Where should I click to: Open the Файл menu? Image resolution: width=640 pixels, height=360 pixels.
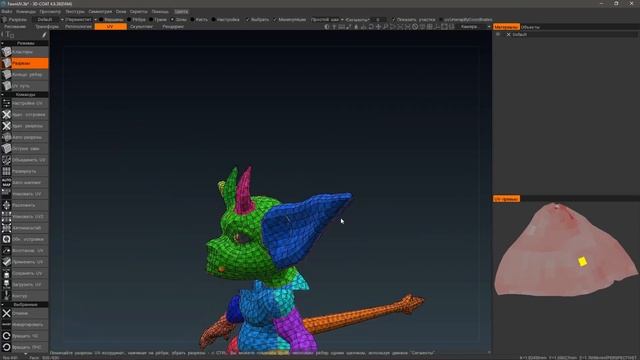coord(7,11)
